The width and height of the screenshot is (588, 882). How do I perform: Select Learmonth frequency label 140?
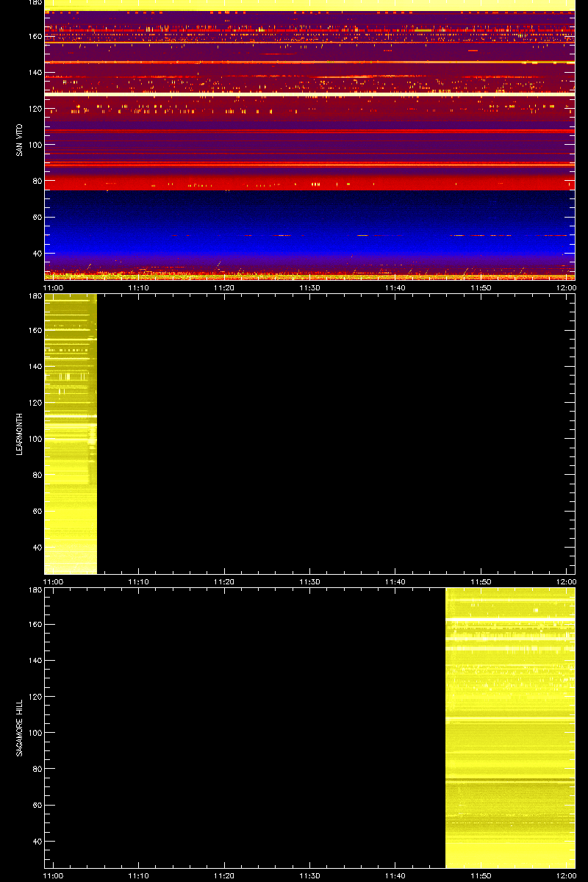(34, 367)
